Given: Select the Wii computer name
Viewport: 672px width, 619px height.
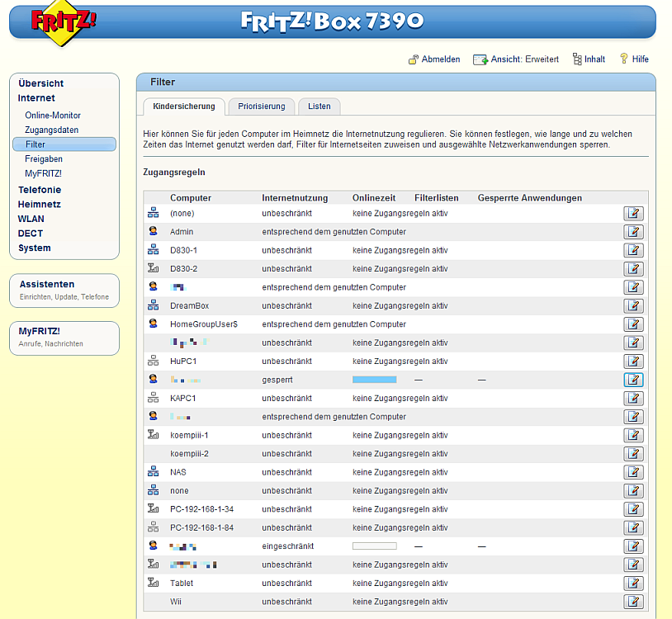Looking at the screenshot, I should click(176, 602).
